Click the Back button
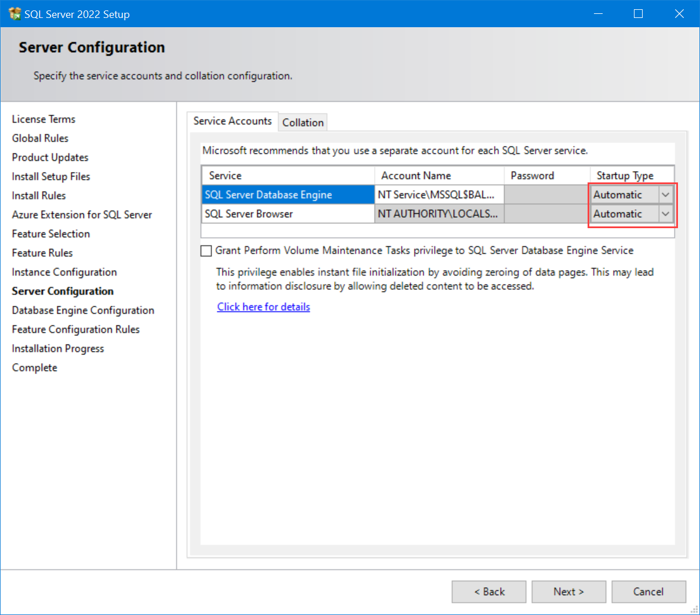 point(488,591)
